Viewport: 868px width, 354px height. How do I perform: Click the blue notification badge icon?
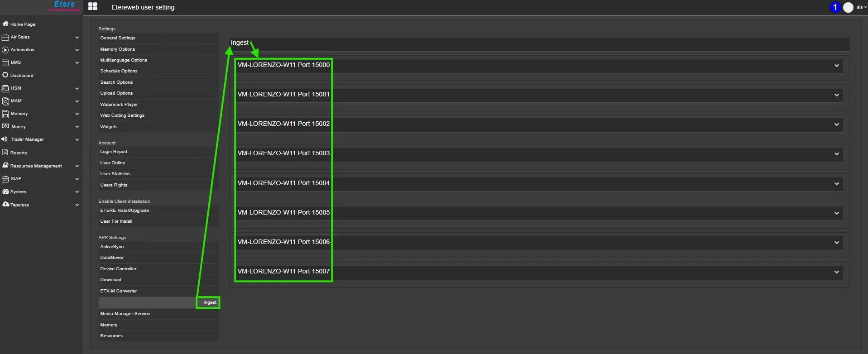pos(835,7)
